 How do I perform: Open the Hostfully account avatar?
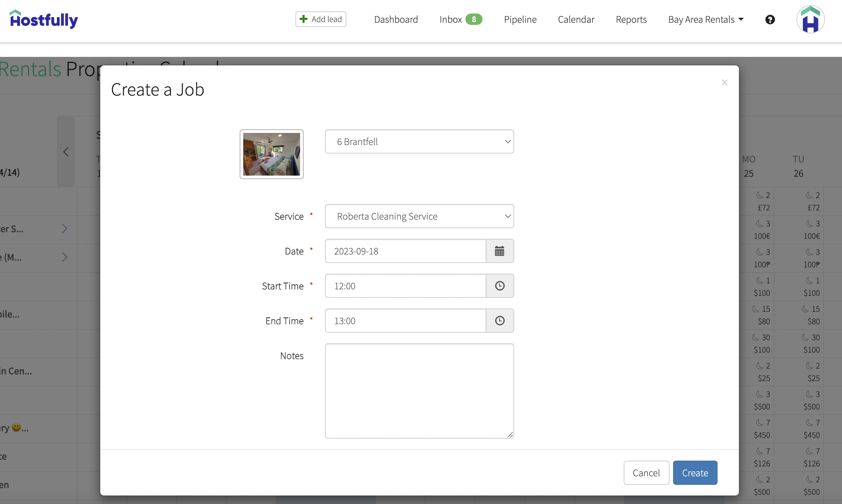pos(810,19)
